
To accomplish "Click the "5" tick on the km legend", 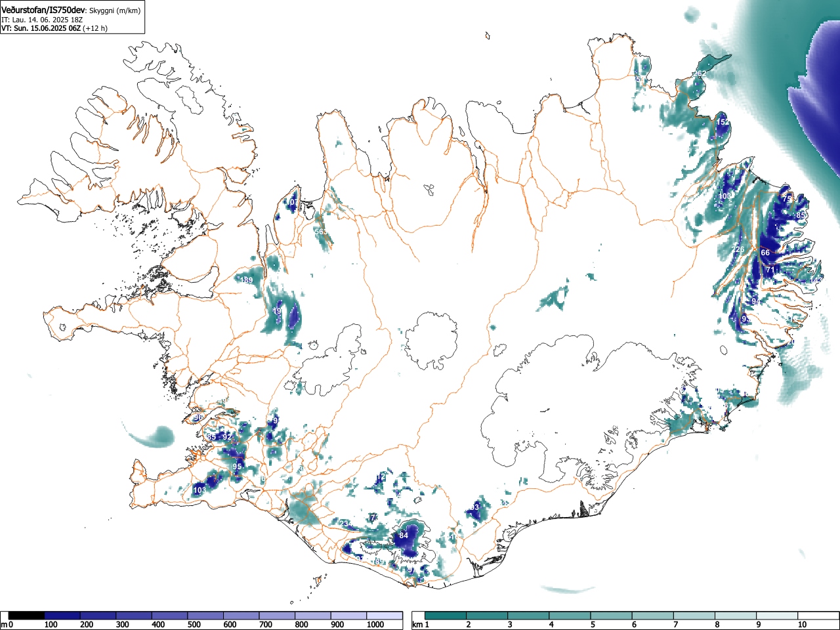I will [593, 625].
